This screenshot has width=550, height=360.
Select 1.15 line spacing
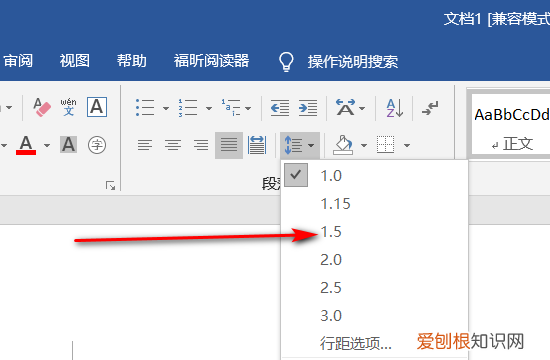375,204
